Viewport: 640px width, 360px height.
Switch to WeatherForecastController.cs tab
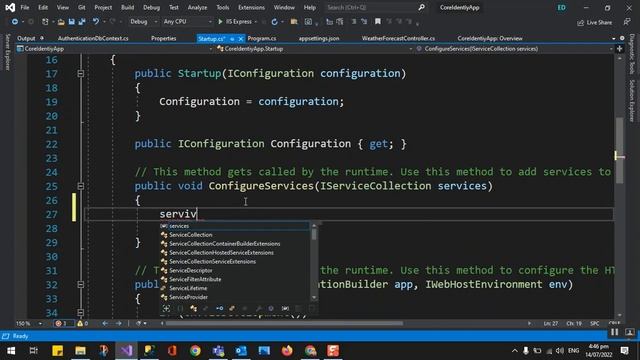pos(398,39)
